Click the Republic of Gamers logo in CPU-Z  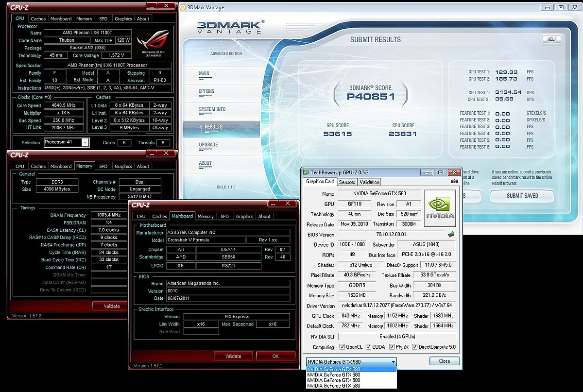point(153,43)
